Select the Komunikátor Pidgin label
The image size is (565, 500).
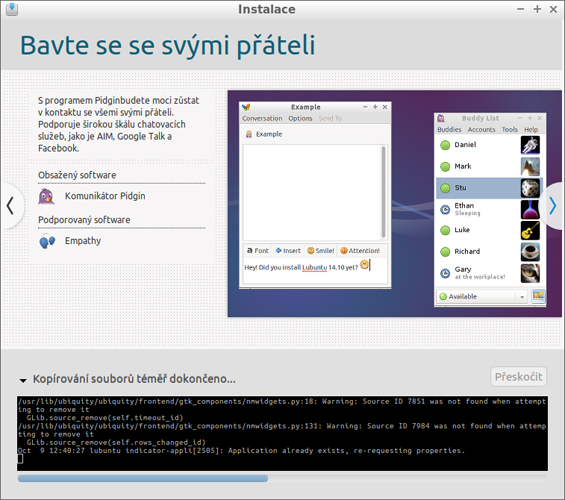(105, 196)
